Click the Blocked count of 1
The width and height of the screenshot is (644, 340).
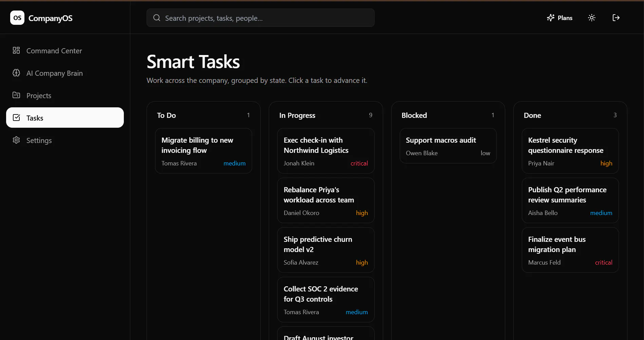click(493, 115)
